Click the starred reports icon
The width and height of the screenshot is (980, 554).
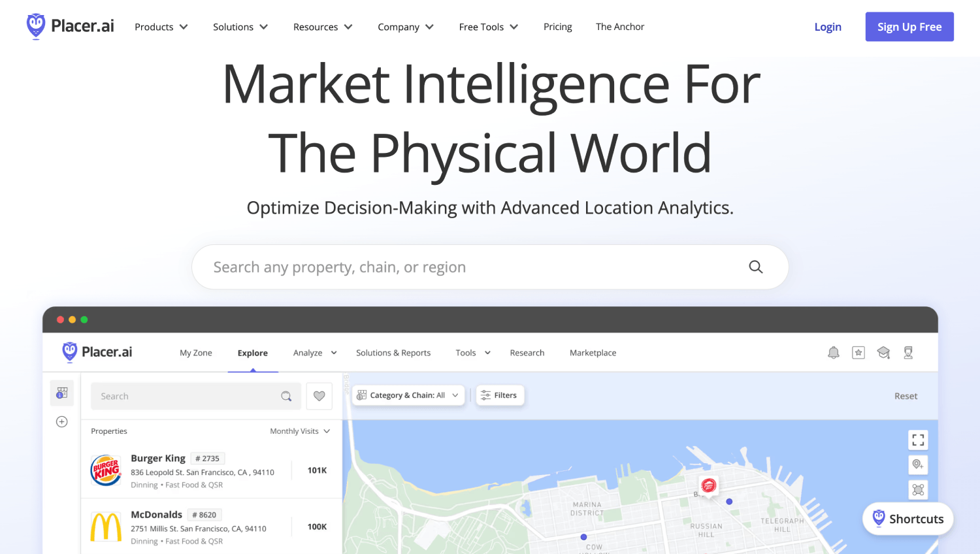[858, 353]
